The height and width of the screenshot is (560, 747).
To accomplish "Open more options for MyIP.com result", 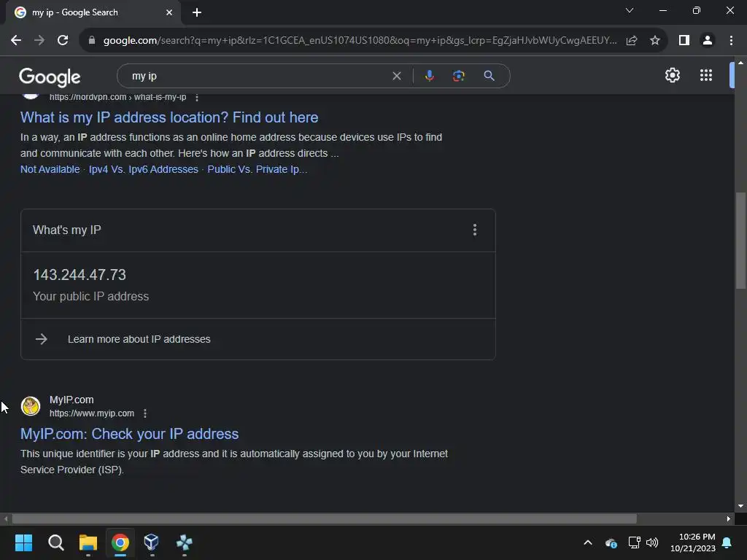I will [145, 413].
